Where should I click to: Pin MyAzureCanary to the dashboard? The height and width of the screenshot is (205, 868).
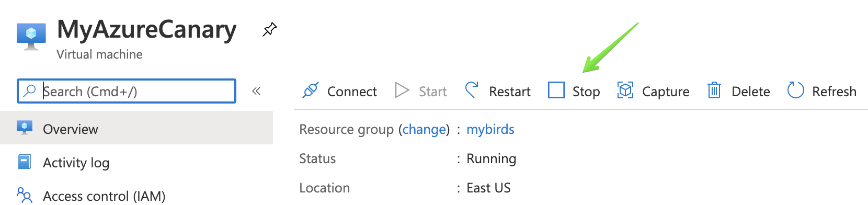point(269,30)
